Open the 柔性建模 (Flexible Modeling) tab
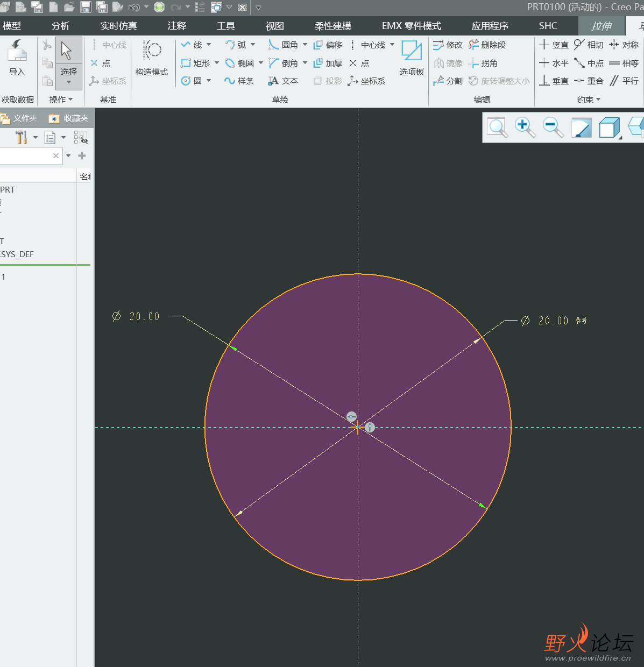 (333, 26)
